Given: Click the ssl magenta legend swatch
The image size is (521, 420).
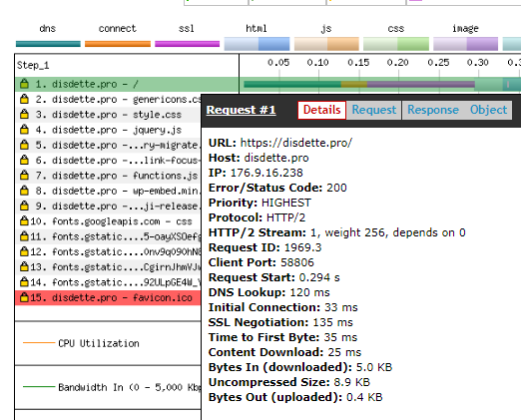Looking at the screenshot, I should 188,44.
